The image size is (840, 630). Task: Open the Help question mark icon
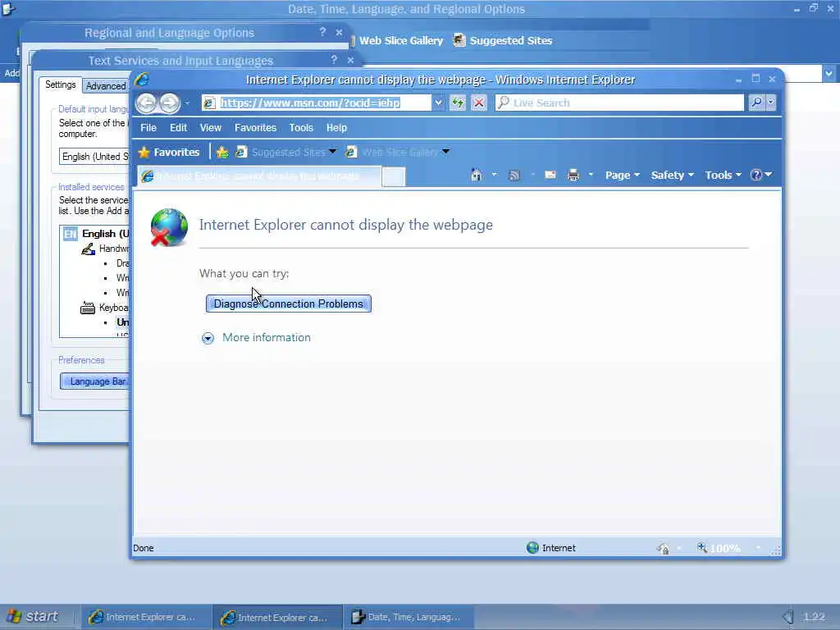point(756,175)
